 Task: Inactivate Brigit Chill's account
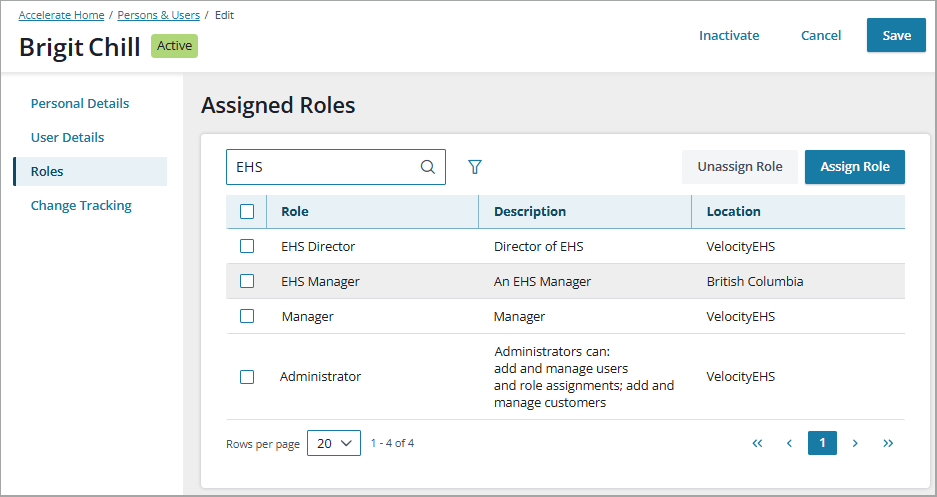tap(729, 35)
